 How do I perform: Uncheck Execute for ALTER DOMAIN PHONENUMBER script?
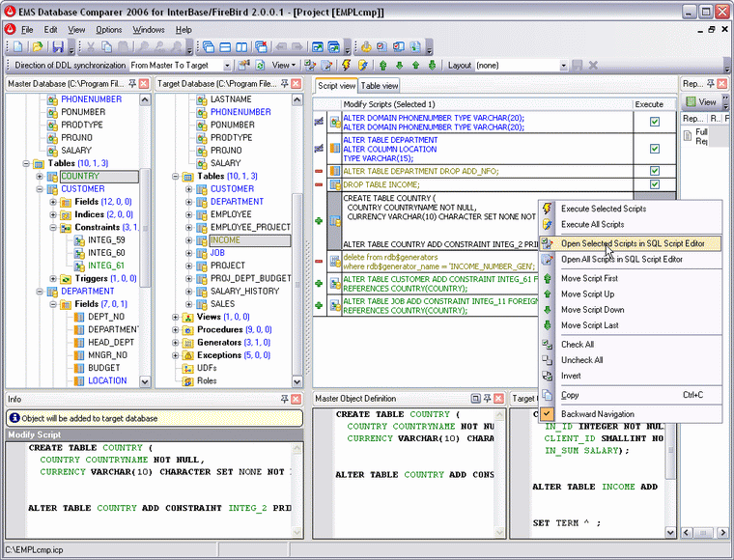point(655,122)
